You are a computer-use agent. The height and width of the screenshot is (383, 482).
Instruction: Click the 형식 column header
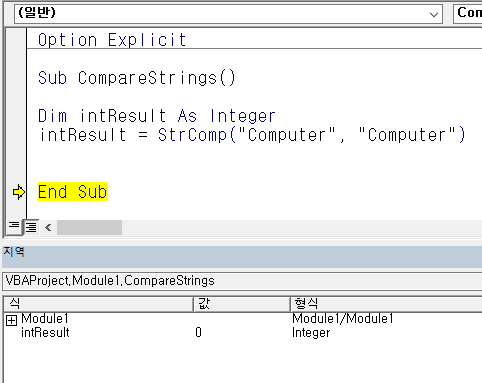386,304
